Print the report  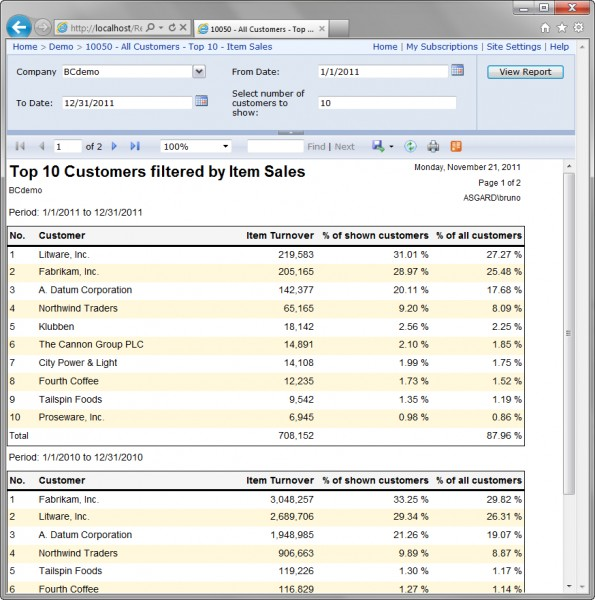(x=433, y=146)
